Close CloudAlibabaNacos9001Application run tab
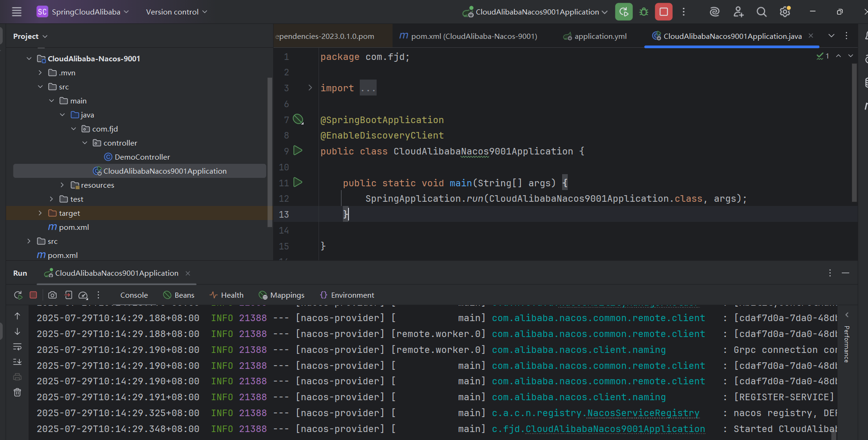This screenshot has width=868, height=440. coord(188,273)
